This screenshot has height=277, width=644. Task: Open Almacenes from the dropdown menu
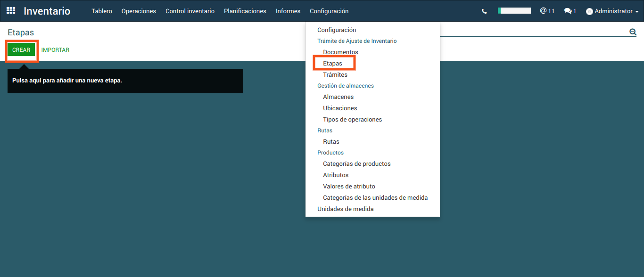click(x=338, y=97)
